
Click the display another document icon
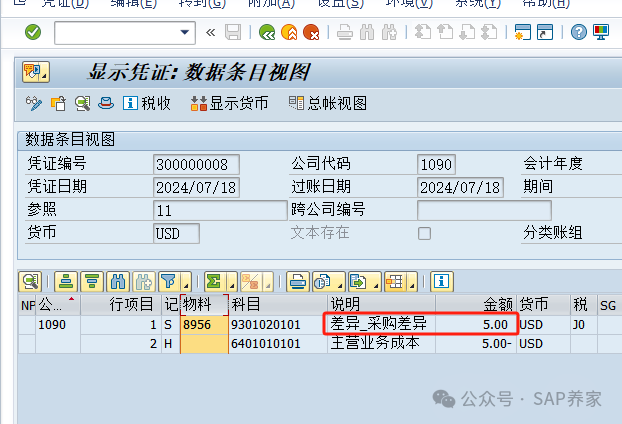click(58, 104)
